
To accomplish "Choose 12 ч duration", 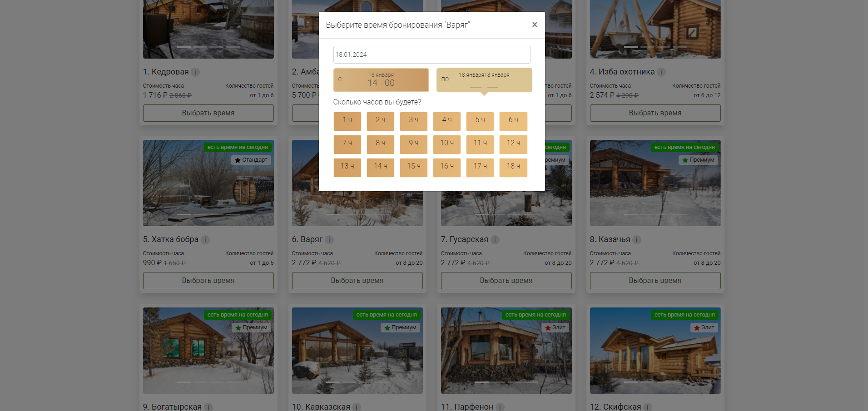I will click(x=513, y=144).
